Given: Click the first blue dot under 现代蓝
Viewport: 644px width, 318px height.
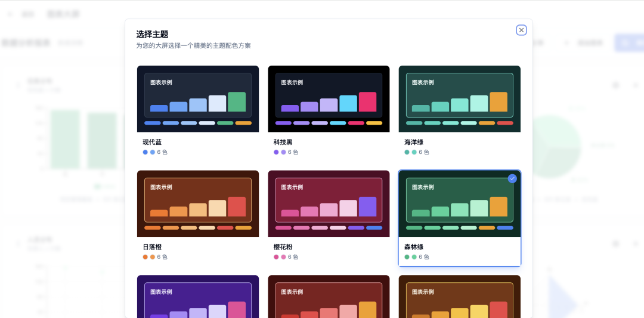Looking at the screenshot, I should pos(145,152).
